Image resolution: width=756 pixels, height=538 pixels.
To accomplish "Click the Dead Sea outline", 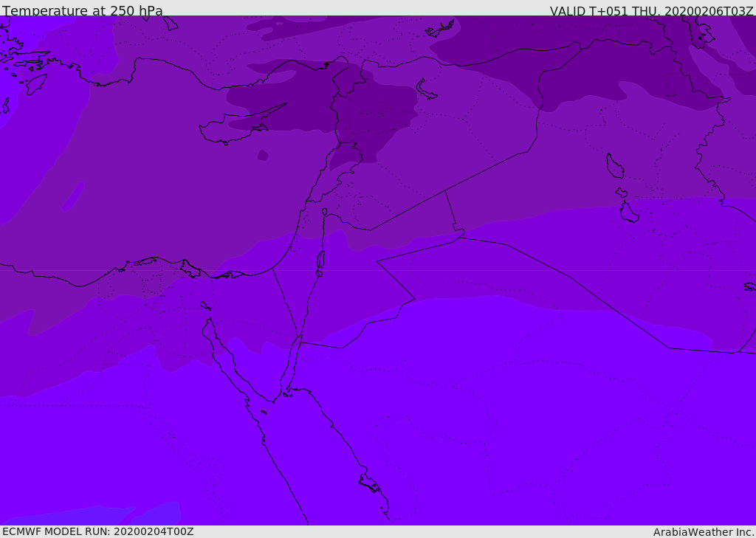I will (320, 261).
